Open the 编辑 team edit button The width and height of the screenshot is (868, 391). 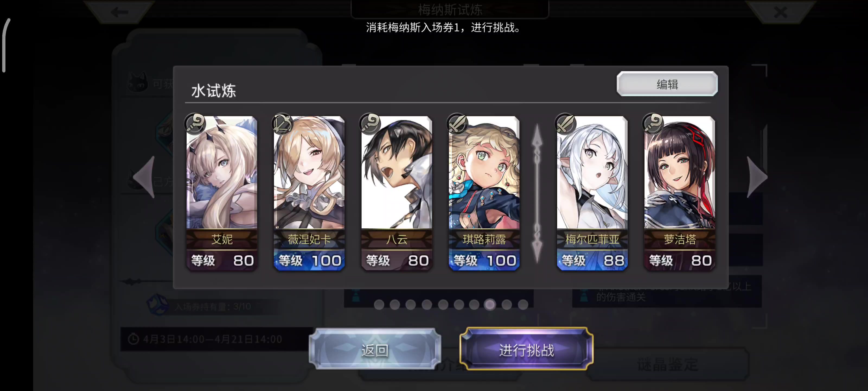667,84
